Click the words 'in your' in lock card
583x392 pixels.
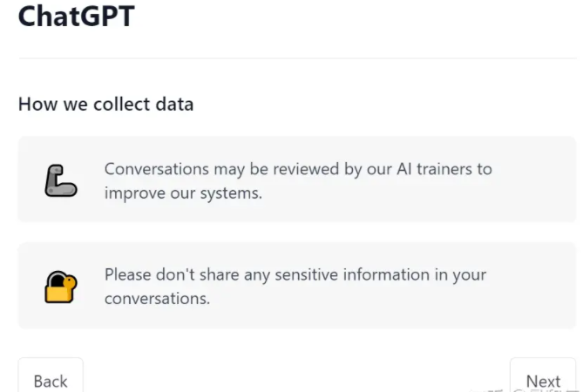460,275
